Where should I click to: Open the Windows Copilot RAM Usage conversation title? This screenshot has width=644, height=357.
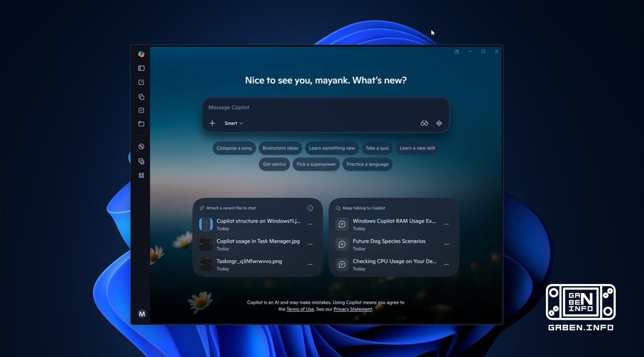[x=394, y=221]
